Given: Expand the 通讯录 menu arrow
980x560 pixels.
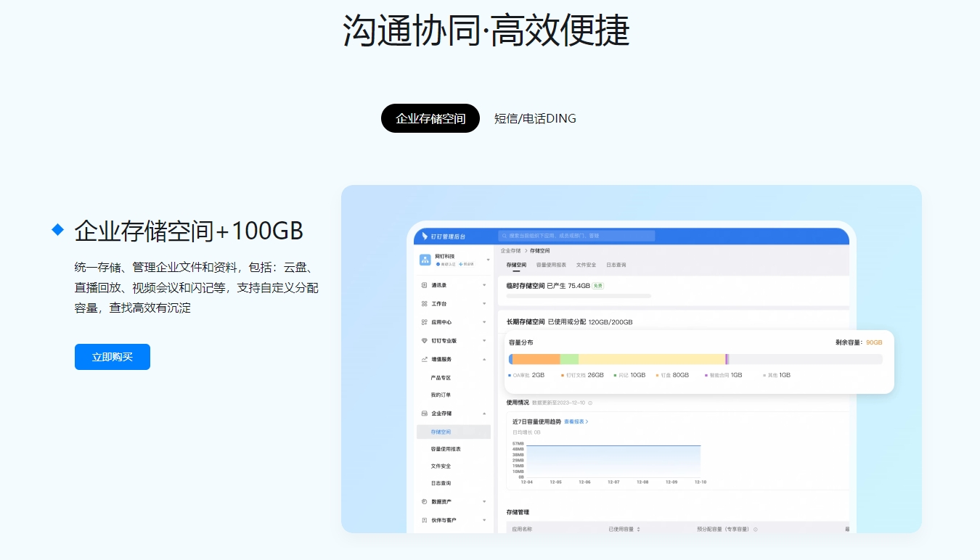Looking at the screenshot, I should pos(484,285).
